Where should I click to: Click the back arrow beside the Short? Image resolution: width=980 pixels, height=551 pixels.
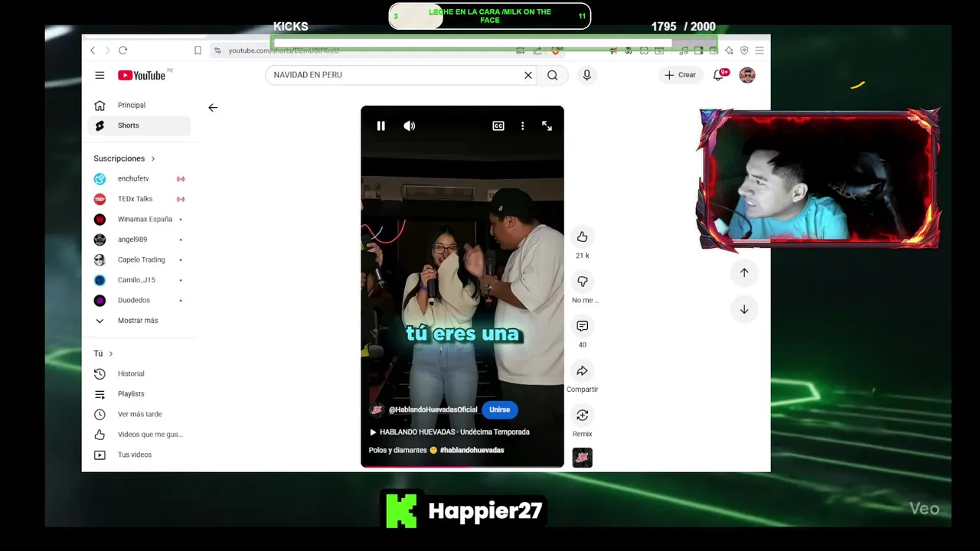pyautogui.click(x=213, y=108)
